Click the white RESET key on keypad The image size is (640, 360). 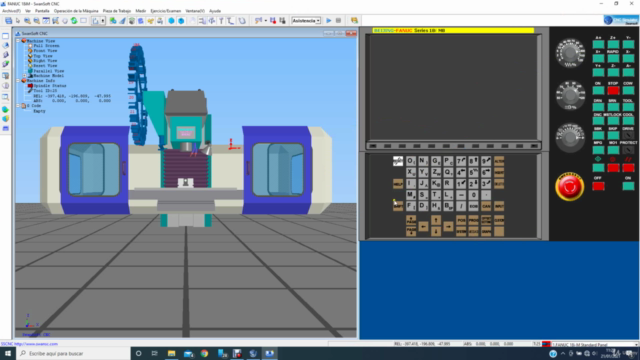coord(398,161)
